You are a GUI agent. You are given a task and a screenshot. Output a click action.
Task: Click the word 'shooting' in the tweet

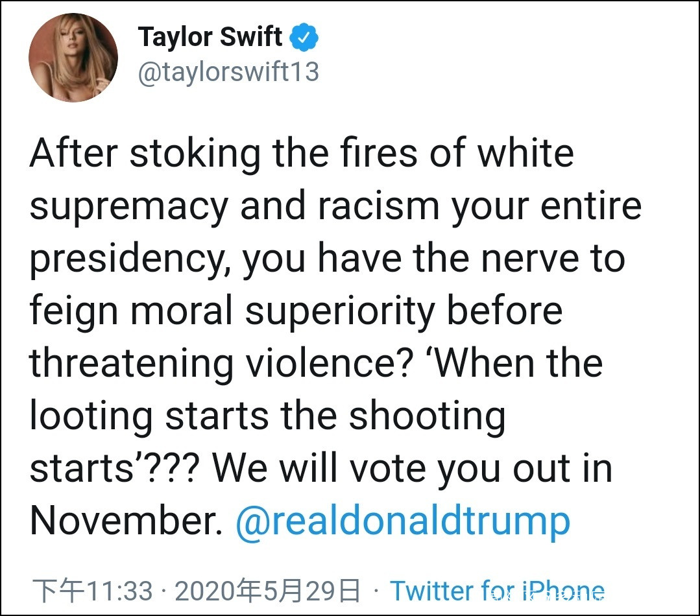pyautogui.click(x=427, y=416)
